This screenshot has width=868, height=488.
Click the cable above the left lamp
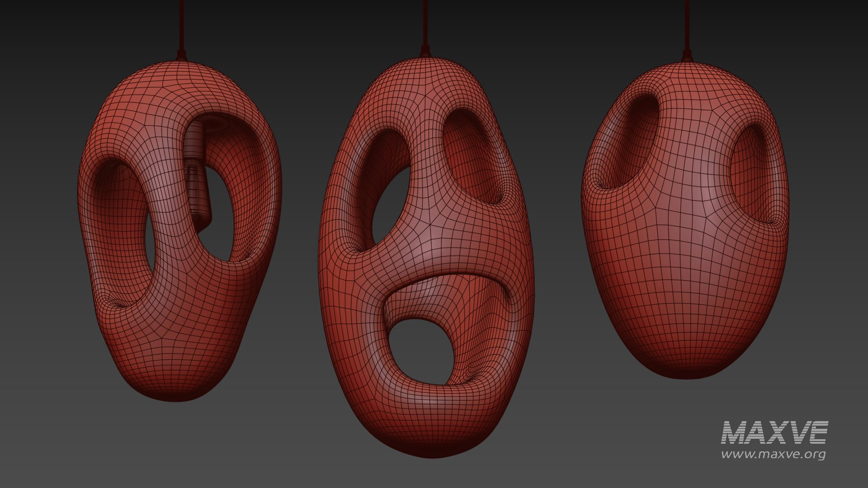click(181, 23)
